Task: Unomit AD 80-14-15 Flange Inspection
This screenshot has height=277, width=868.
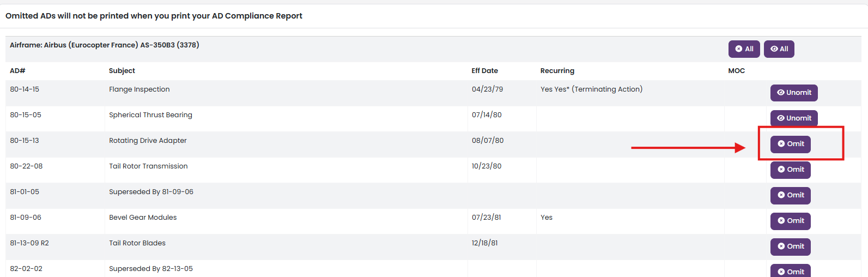Action: (x=794, y=93)
